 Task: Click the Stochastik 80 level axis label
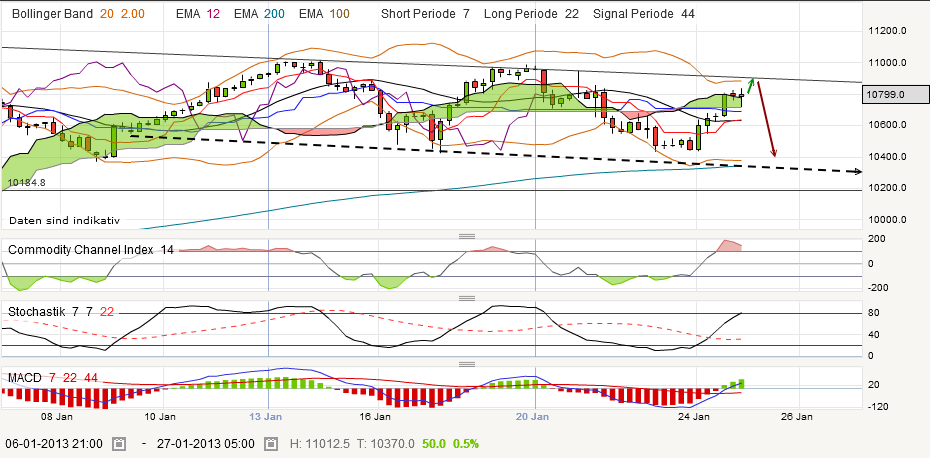pyautogui.click(x=872, y=313)
